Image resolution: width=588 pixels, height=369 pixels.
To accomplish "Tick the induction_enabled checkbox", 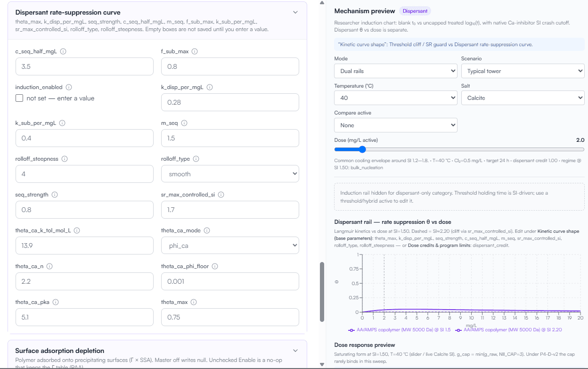I will 19,98.
